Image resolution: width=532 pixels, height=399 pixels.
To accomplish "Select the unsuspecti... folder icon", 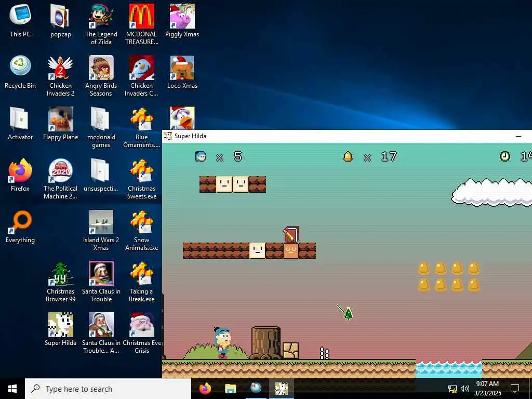I will pyautogui.click(x=101, y=175).
